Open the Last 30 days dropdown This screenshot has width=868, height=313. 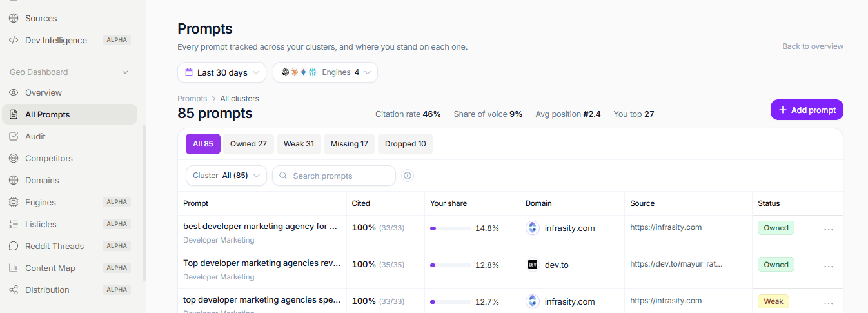coord(222,72)
